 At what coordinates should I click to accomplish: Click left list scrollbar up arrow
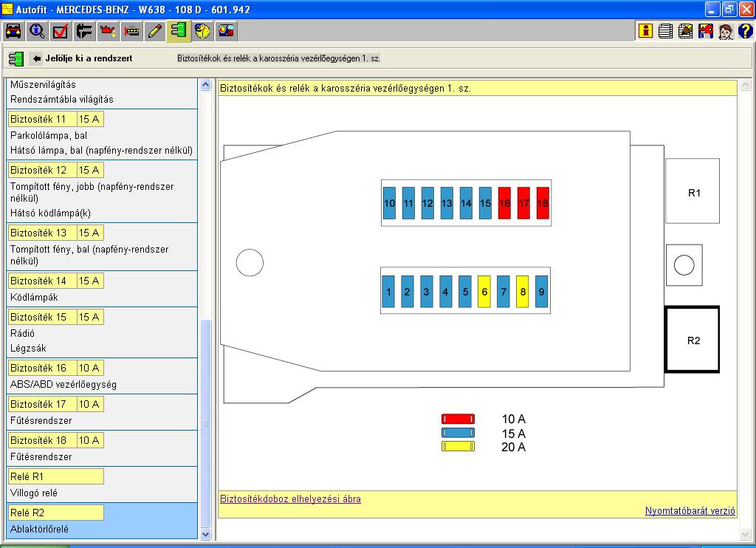tap(205, 85)
